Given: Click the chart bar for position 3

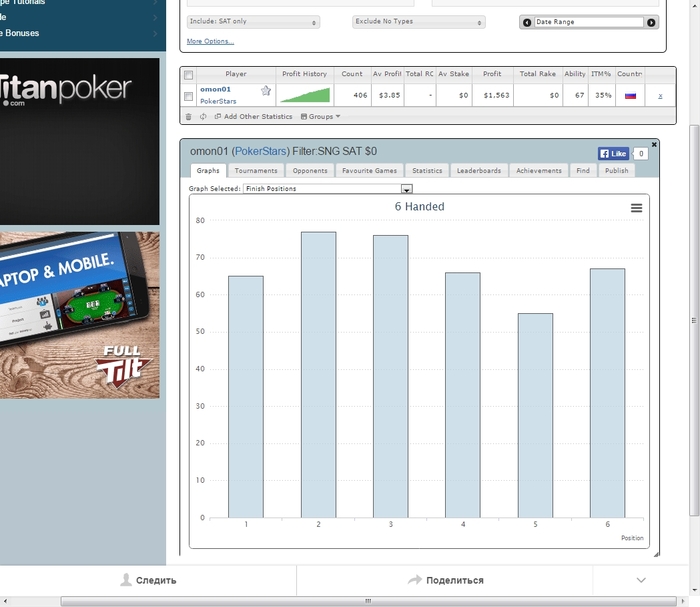Looking at the screenshot, I should [x=391, y=377].
